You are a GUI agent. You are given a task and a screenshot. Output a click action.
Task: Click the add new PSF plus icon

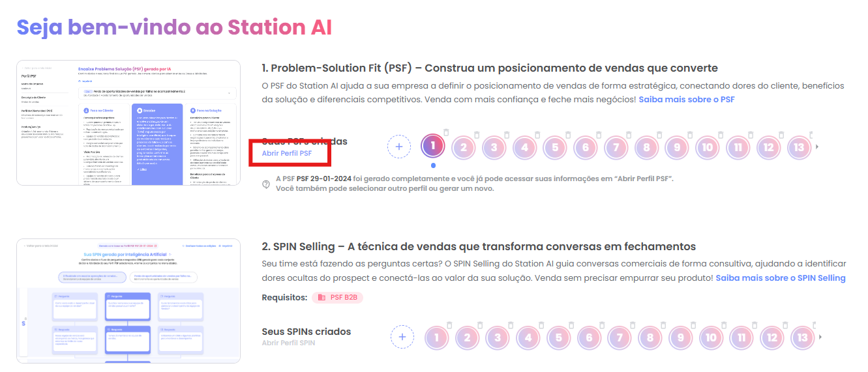point(399,147)
